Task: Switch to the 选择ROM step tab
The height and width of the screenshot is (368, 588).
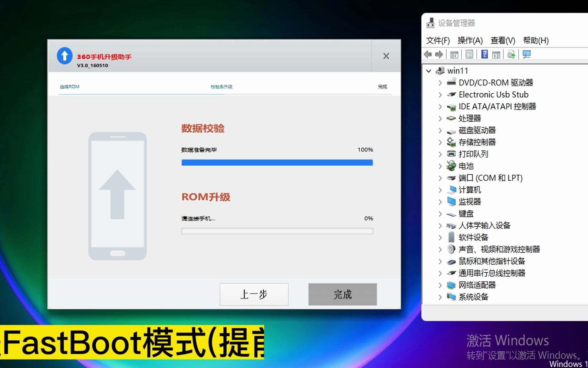Action: [69, 87]
